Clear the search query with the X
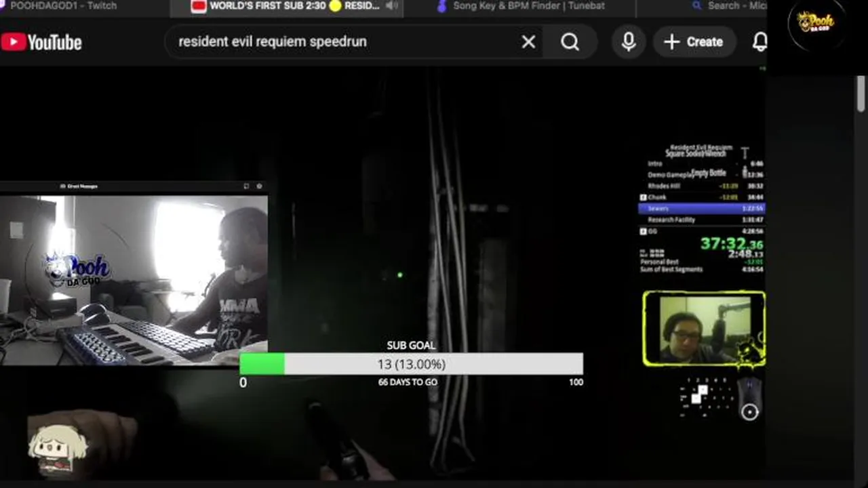 528,42
